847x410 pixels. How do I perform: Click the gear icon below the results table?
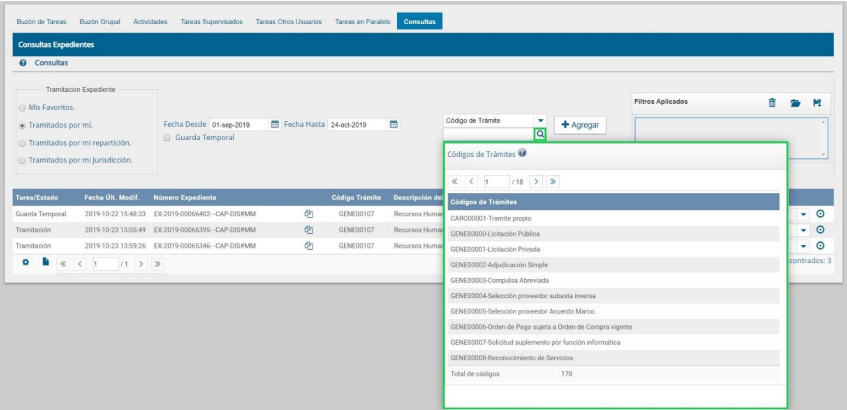25,262
